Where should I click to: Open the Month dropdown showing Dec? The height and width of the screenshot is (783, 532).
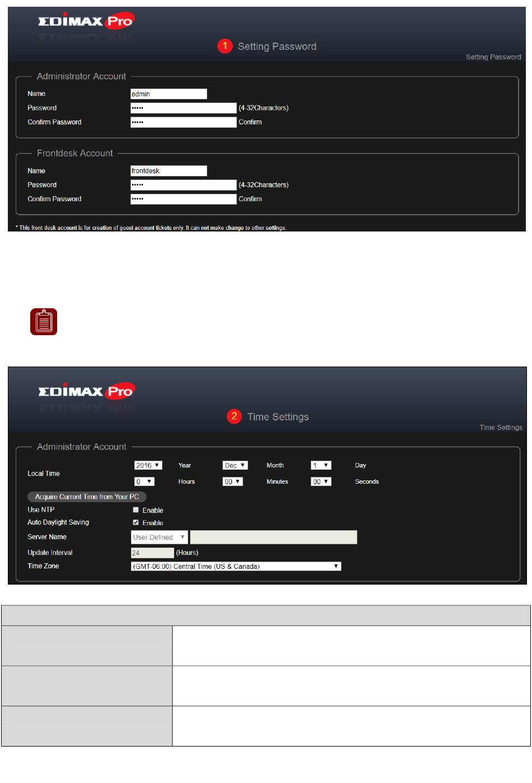[235, 465]
